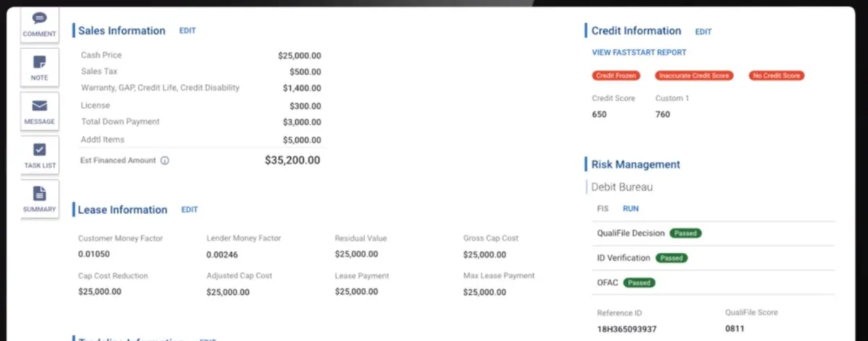This screenshot has height=341, width=868.
Task: Click the No Credit Score tag
Action: click(x=778, y=75)
